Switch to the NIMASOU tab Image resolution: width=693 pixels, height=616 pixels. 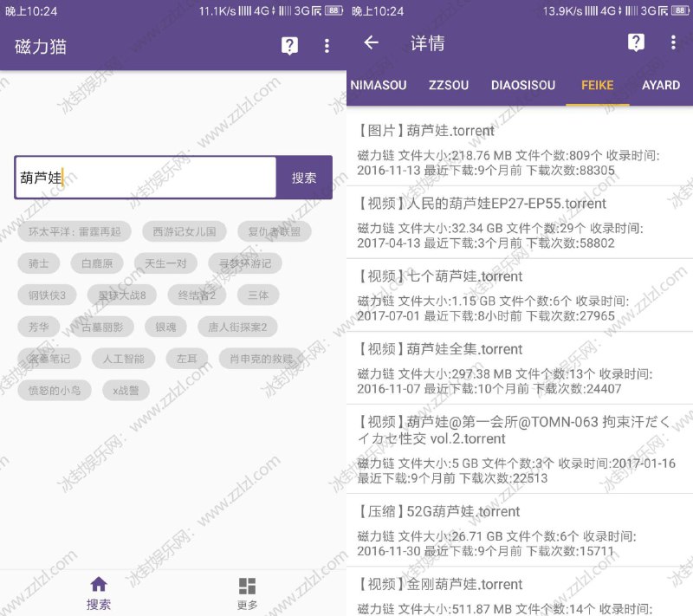(x=379, y=85)
